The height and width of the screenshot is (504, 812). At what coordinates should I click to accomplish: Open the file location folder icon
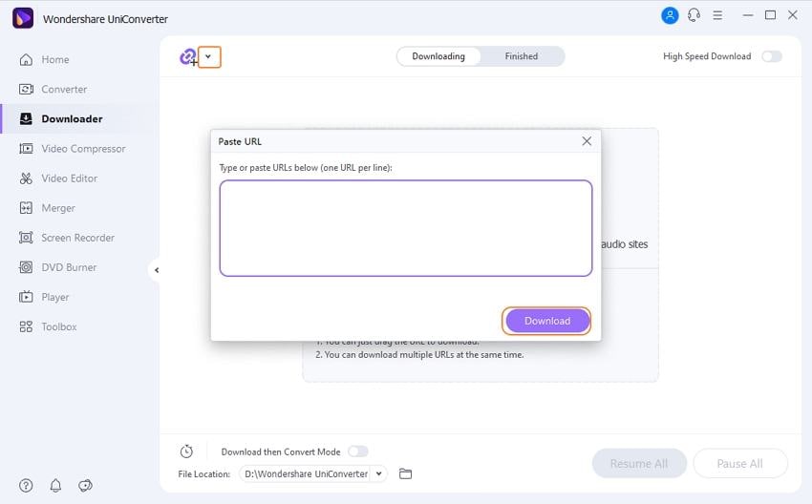(405, 473)
